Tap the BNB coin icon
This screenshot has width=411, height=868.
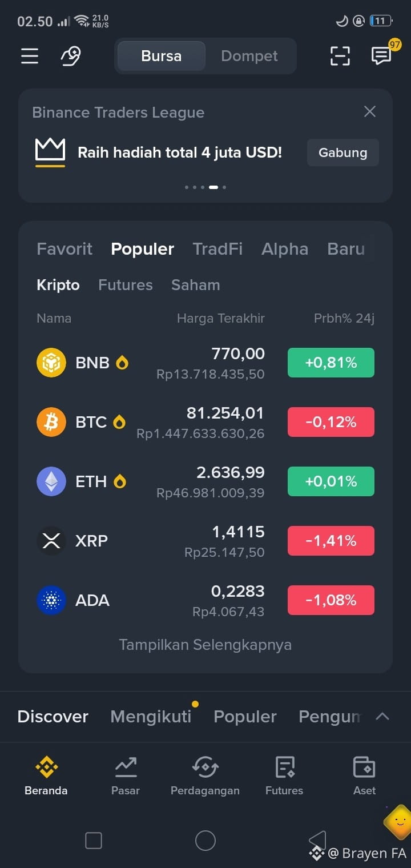[x=51, y=363]
